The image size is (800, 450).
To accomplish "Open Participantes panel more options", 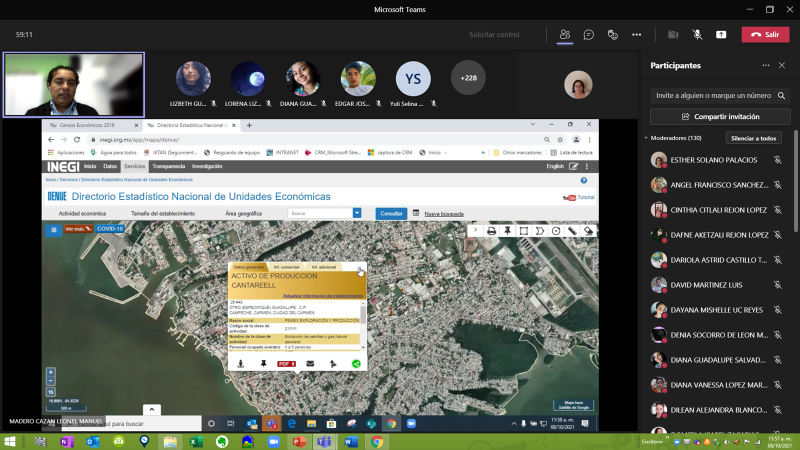I will point(766,65).
